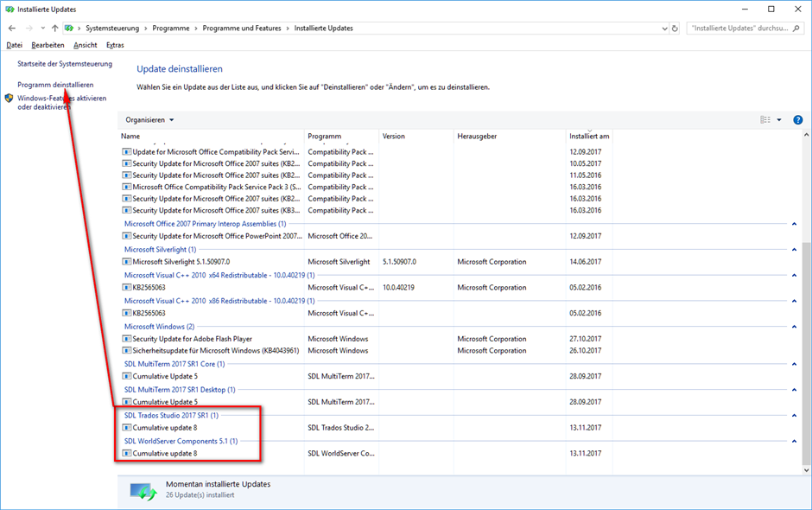Viewport: 812px width, 510px height.
Task: Click the shield icon beside Windows-Features
Action: coord(9,98)
